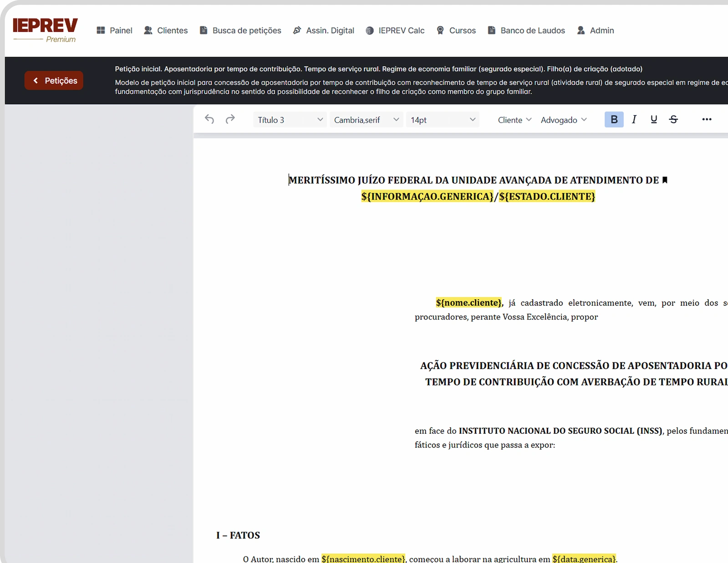
Task: Click the Painel grid icon
Action: click(x=101, y=31)
